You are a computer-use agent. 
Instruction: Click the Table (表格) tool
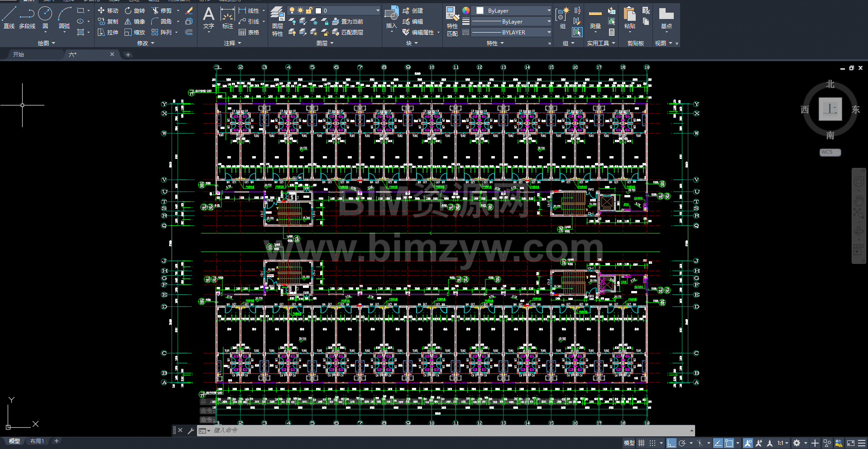pyautogui.click(x=249, y=32)
